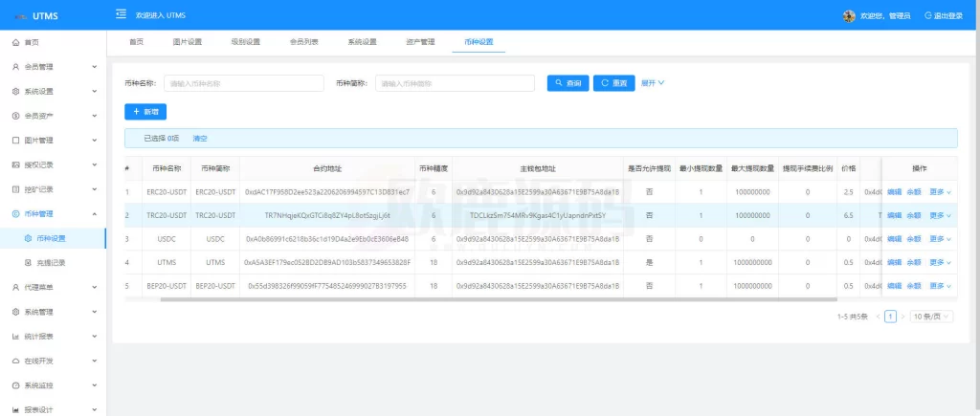Switch to the 首页 tab
The height and width of the screenshot is (416, 980).
coord(136,42)
